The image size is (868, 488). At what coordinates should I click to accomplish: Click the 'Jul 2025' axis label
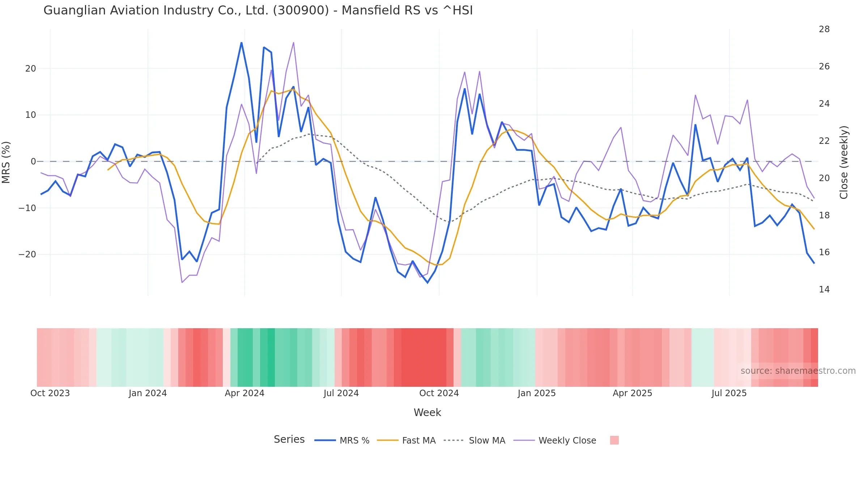729,393
